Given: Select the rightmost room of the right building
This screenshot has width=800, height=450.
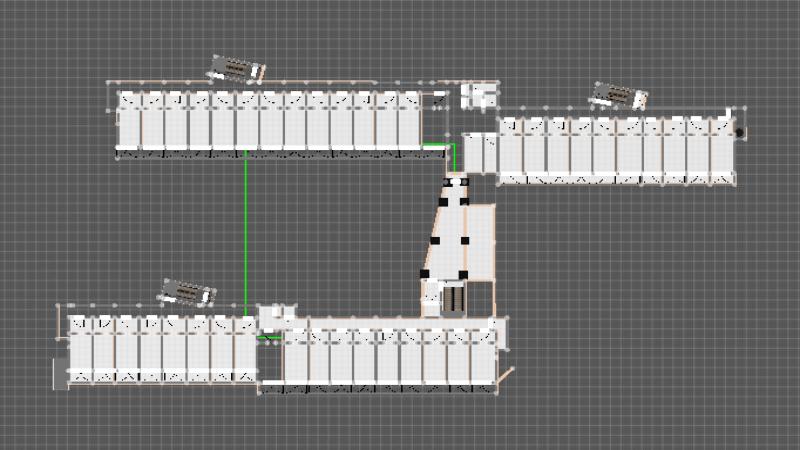Looking at the screenshot, I should tap(722, 150).
